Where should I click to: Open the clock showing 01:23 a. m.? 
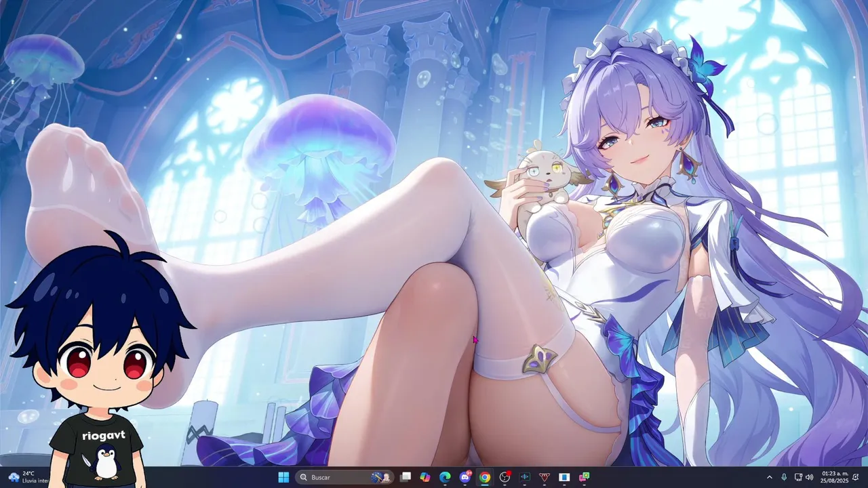(x=834, y=477)
